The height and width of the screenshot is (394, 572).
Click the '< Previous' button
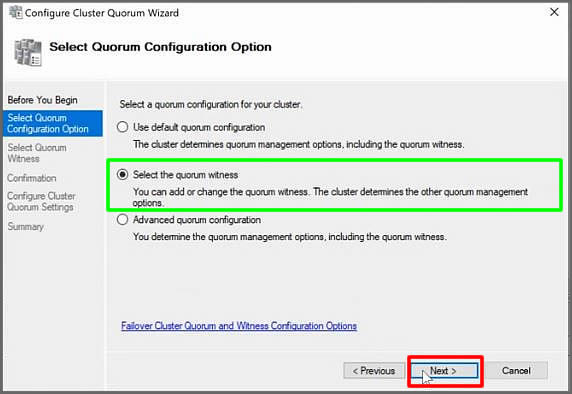[374, 371]
